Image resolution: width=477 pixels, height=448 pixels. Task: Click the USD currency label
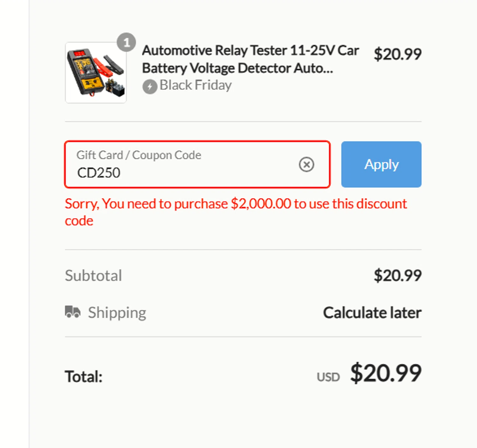(328, 377)
